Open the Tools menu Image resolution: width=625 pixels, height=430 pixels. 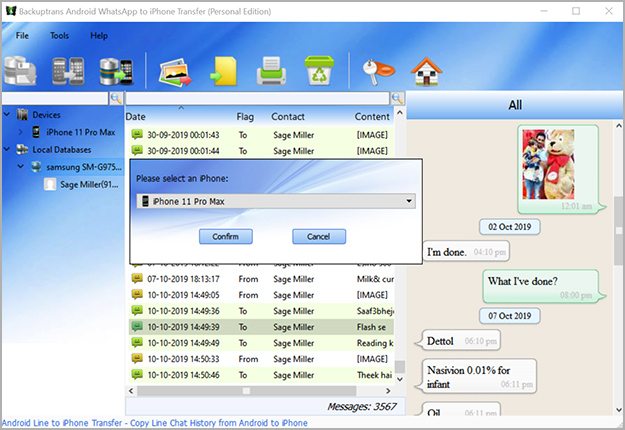point(59,35)
